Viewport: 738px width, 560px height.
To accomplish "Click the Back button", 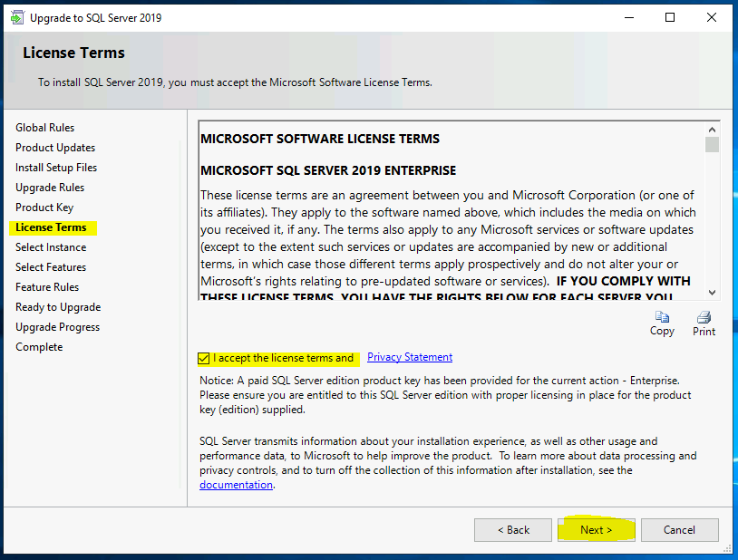I will (513, 530).
